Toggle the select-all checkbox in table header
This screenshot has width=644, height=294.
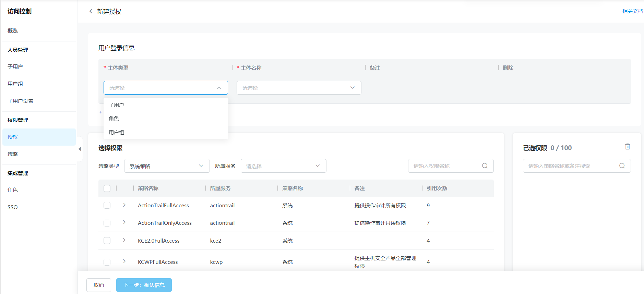tap(107, 188)
